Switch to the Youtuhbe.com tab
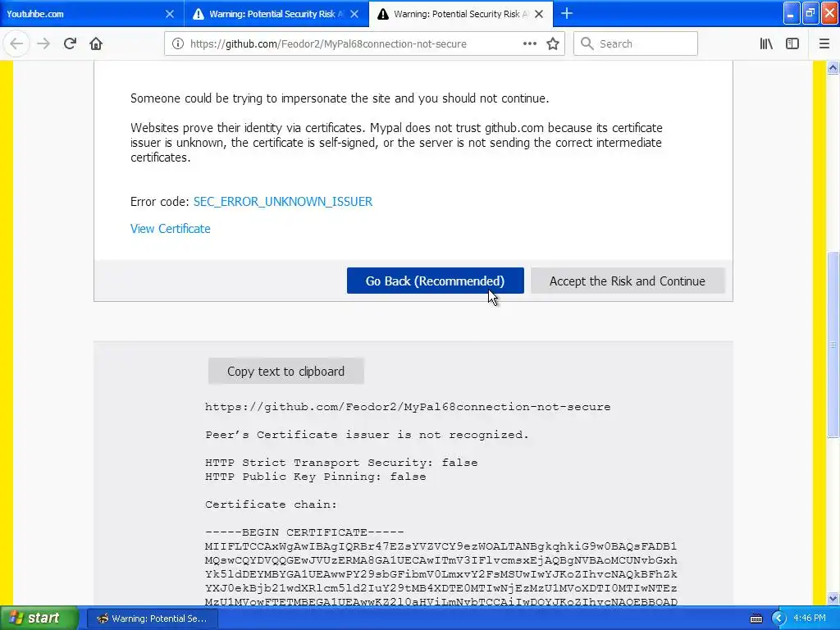This screenshot has width=840, height=630. tap(92, 14)
